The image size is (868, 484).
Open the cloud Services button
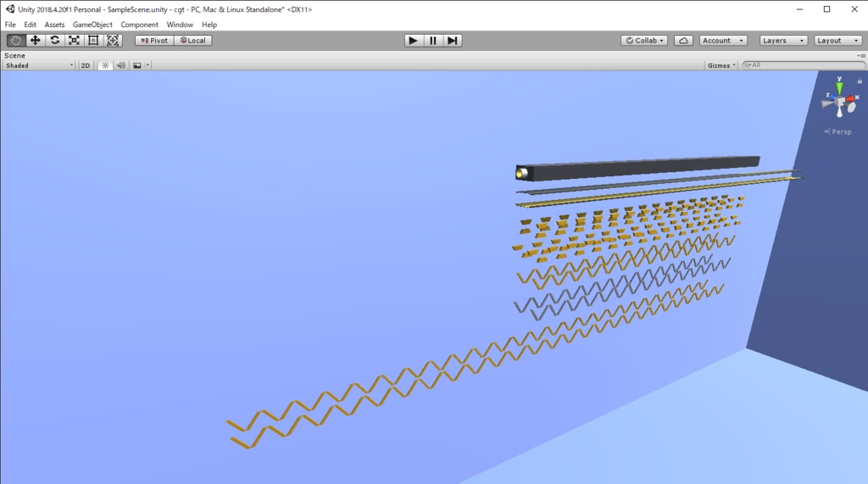coord(684,41)
